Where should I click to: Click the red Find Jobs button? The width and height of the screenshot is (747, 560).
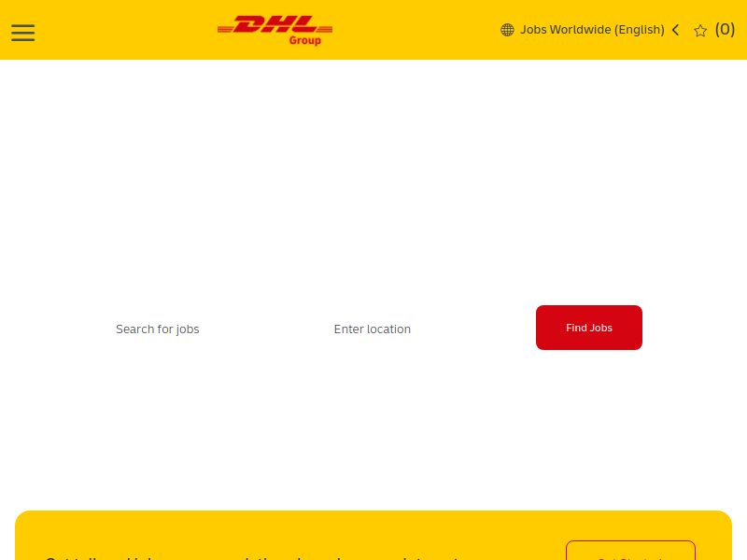click(x=589, y=328)
